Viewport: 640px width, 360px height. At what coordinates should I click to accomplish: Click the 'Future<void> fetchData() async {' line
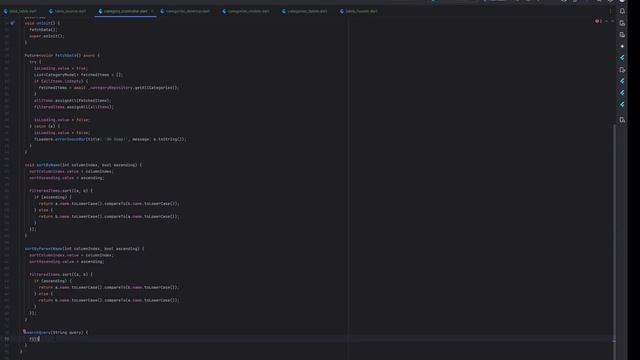coord(62,56)
